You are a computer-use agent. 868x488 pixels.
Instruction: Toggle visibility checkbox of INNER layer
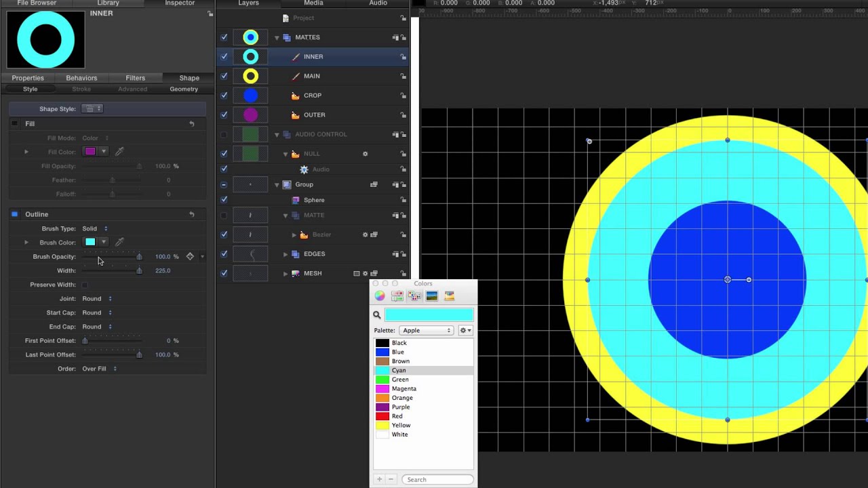click(x=224, y=57)
